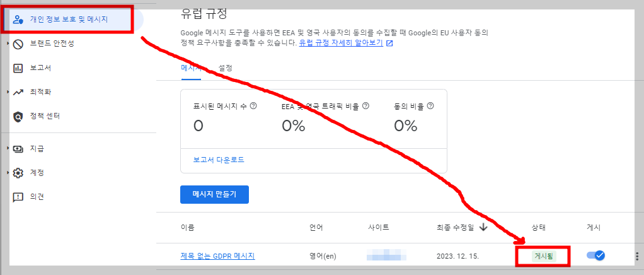The image size is (644, 275).
Task: Click the 영어(en) language cell
Action: click(x=323, y=256)
